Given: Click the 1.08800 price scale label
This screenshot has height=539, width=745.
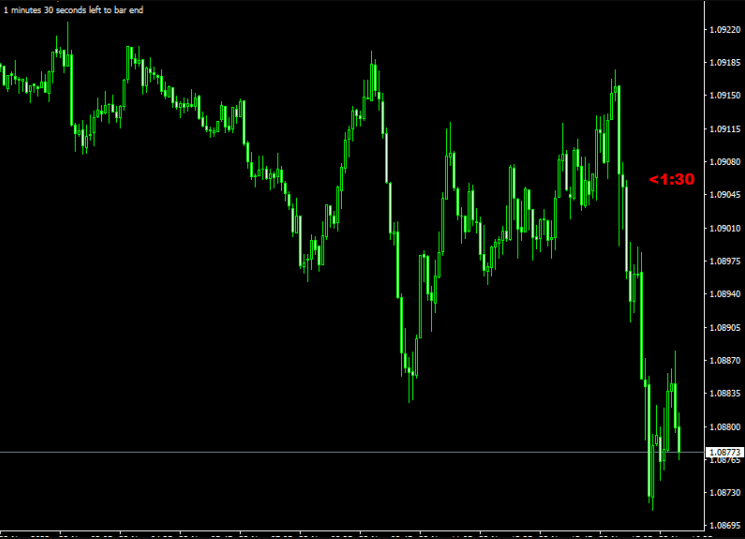Looking at the screenshot, I should (x=725, y=427).
